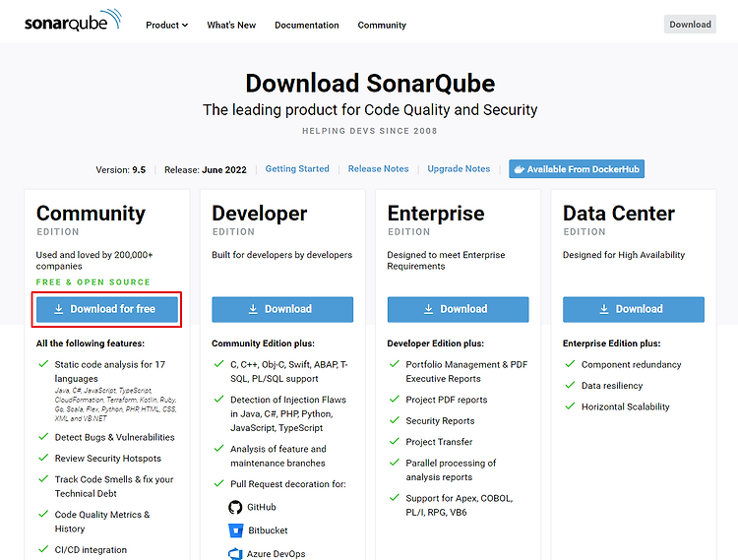Click the Azure DevOps text label
Viewport: 738px width, 560px height.
point(276,554)
